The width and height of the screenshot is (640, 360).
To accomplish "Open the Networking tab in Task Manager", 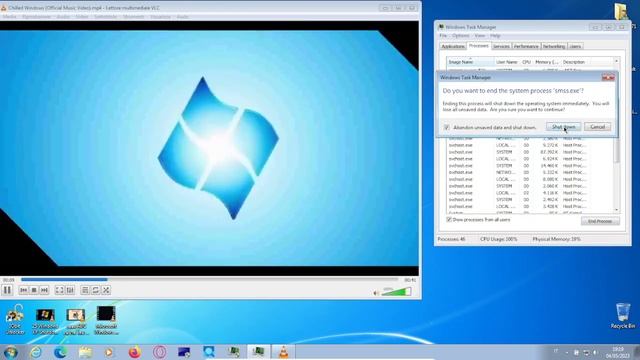I will point(554,47).
